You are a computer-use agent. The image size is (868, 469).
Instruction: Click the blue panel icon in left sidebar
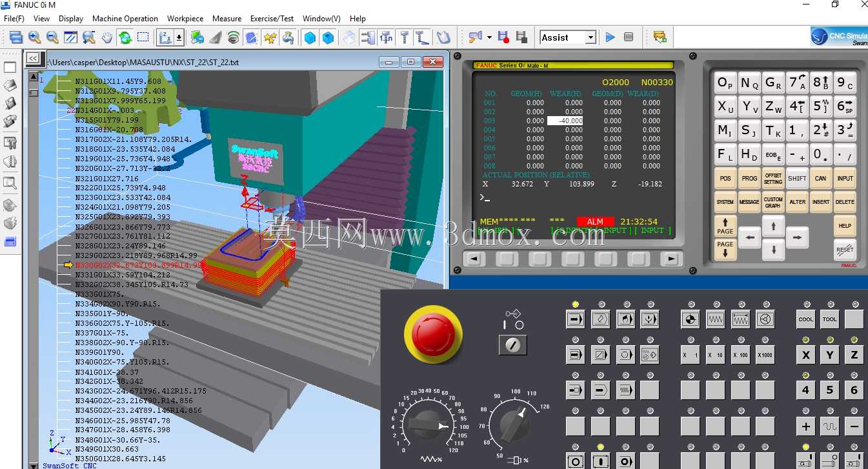[x=10, y=241]
